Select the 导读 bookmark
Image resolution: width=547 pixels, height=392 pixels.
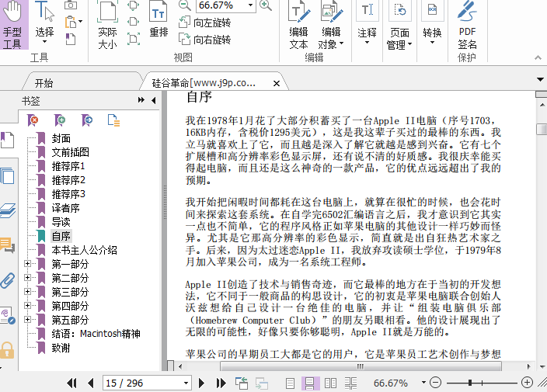[x=61, y=222]
